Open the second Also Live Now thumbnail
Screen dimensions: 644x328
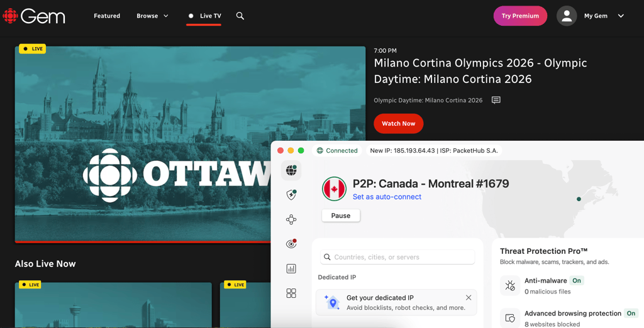(245, 304)
